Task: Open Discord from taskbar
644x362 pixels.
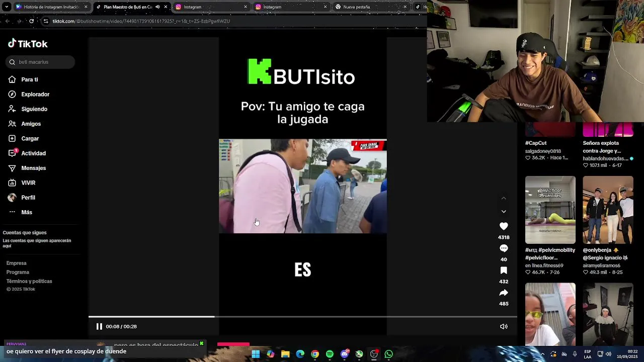Action: [345, 354]
